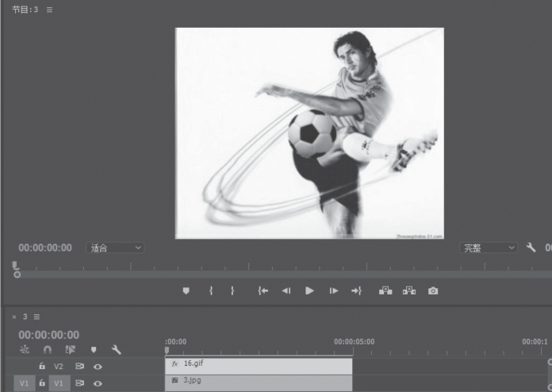The image size is (552, 392).
Task: Open program monitor settings wrench
Action: [x=531, y=248]
